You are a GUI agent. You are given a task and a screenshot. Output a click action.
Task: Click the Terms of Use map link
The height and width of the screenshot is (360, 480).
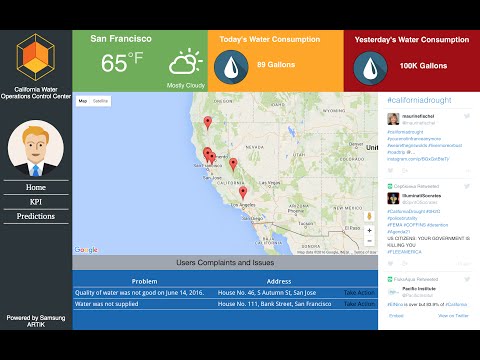tap(365, 253)
